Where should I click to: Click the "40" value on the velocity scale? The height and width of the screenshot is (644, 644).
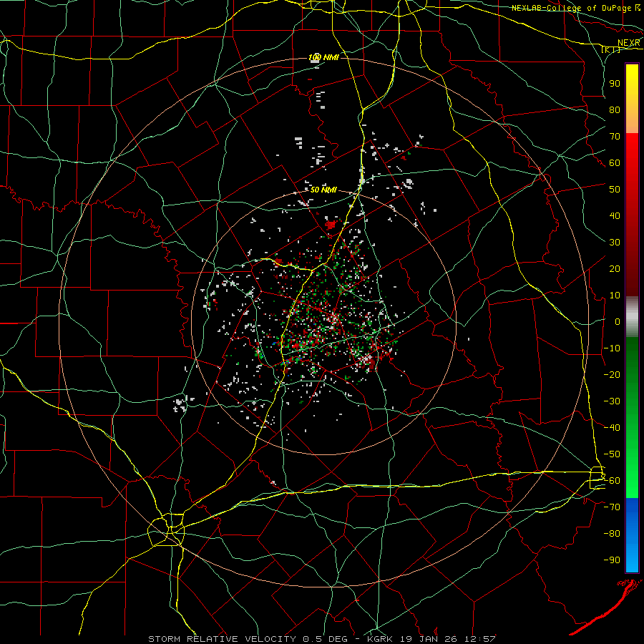click(x=615, y=215)
